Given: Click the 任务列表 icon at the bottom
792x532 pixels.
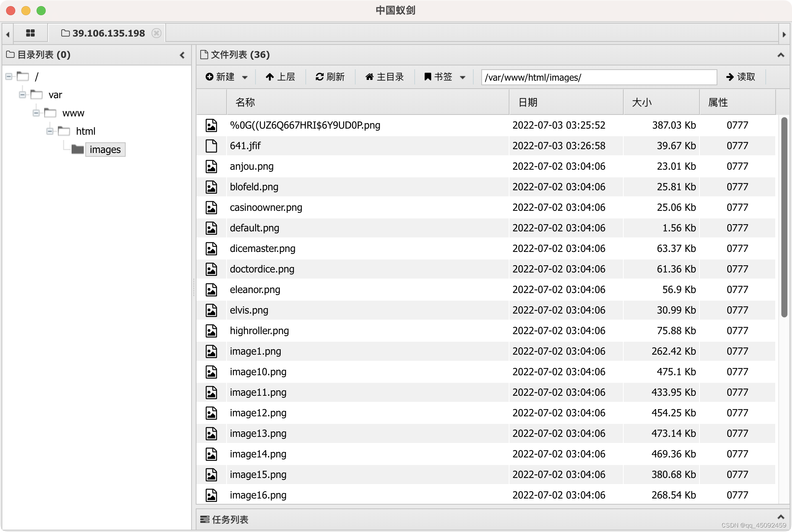Looking at the screenshot, I should point(205,519).
